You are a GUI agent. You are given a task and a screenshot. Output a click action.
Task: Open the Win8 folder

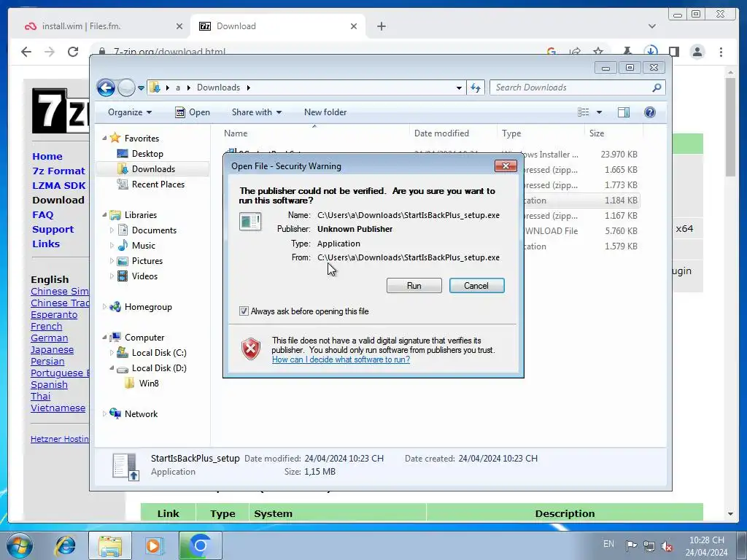[148, 384]
